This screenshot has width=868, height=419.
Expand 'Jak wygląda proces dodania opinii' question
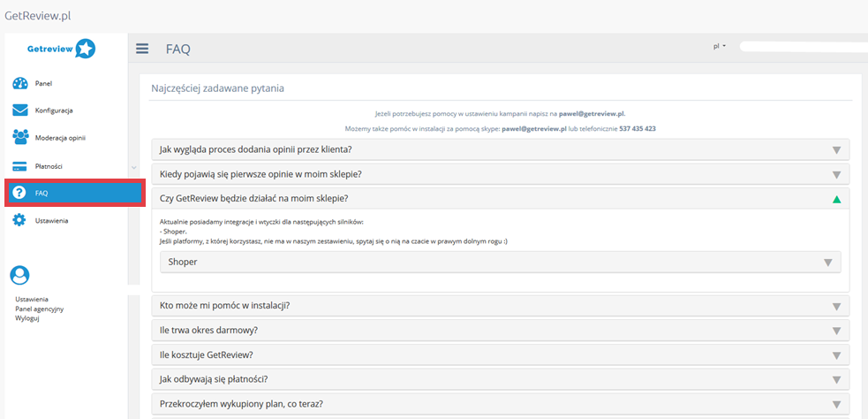501,149
